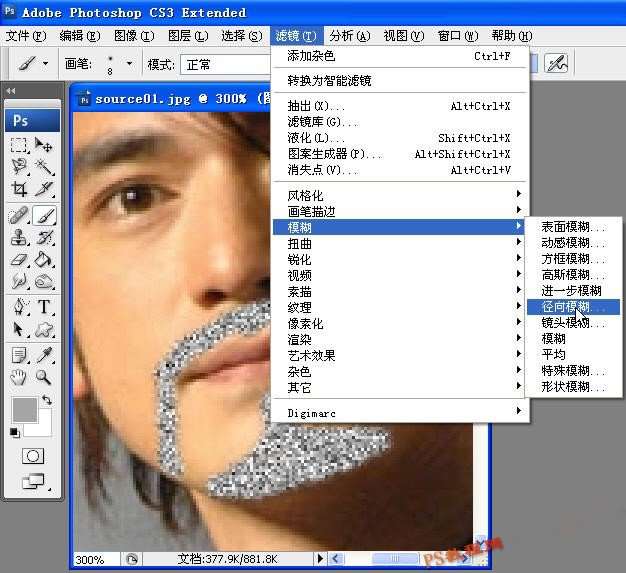The image size is (626, 573).
Task: Click 转换为智能滤镜 menu entry
Action: [329, 80]
